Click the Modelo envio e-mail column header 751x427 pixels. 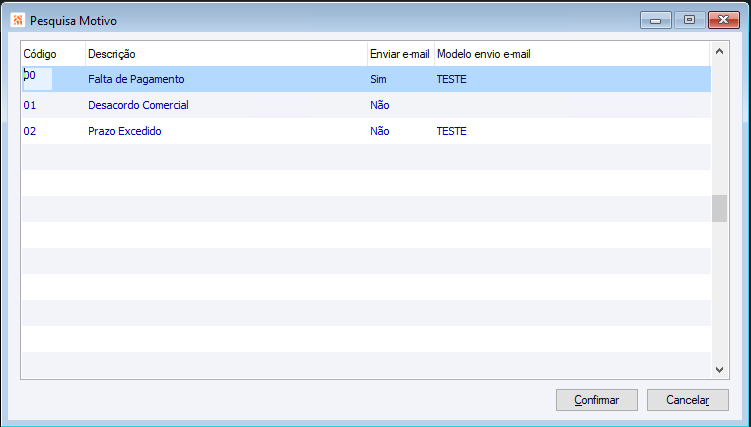click(x=572, y=54)
